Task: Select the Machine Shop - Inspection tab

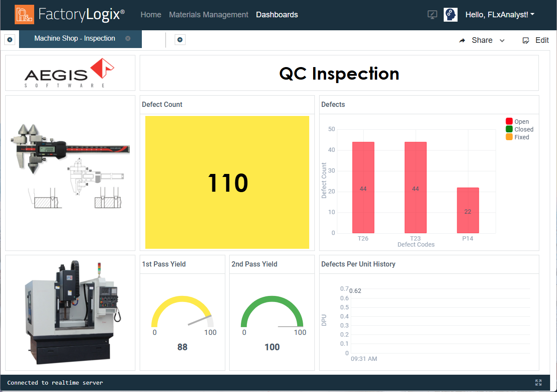Action: (74, 39)
